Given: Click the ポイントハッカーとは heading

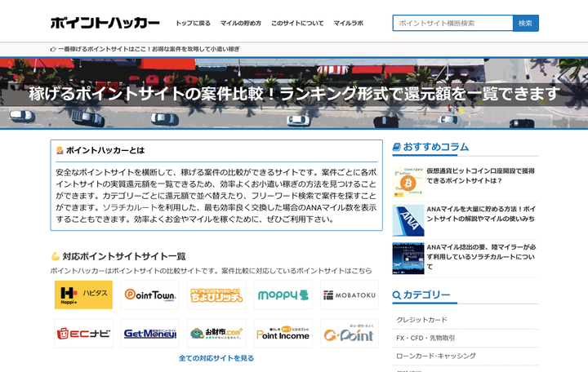Looking at the screenshot, I should tap(105, 150).
